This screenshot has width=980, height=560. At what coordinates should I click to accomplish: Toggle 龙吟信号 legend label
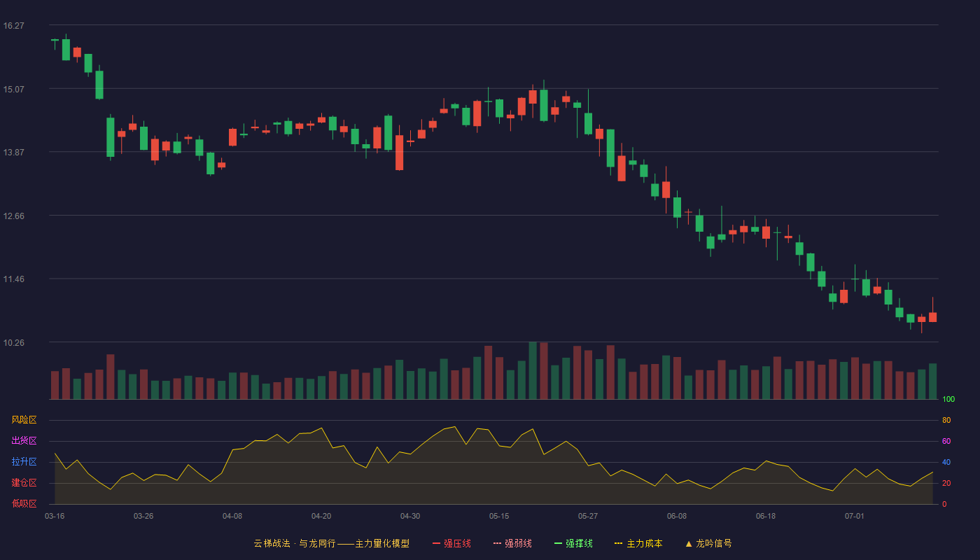click(x=713, y=543)
